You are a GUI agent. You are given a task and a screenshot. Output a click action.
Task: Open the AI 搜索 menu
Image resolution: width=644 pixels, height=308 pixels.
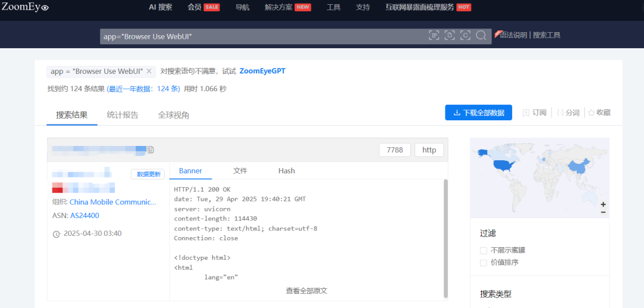[160, 7]
